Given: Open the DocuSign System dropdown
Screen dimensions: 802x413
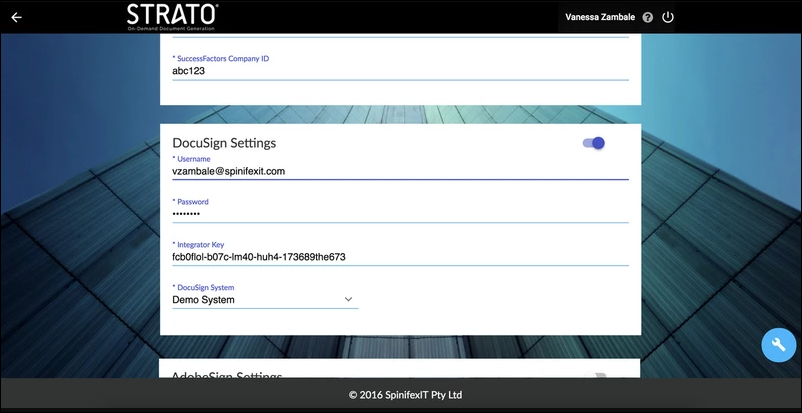Looking at the screenshot, I should 264,299.
